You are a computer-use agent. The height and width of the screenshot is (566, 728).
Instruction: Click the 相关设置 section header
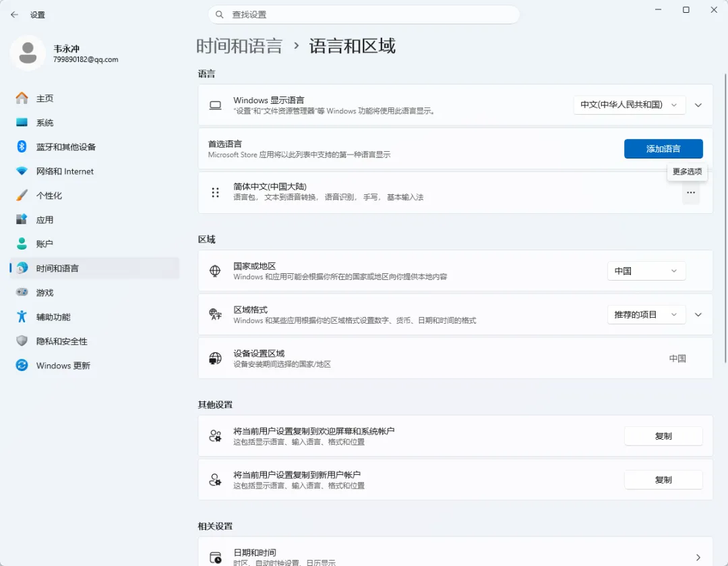[215, 526]
